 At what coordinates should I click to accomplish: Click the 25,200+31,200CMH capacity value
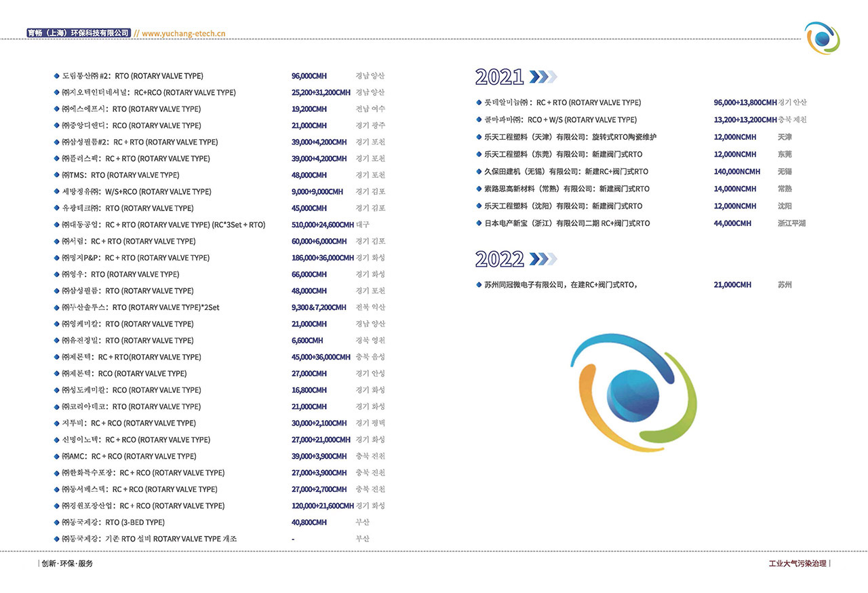click(321, 92)
